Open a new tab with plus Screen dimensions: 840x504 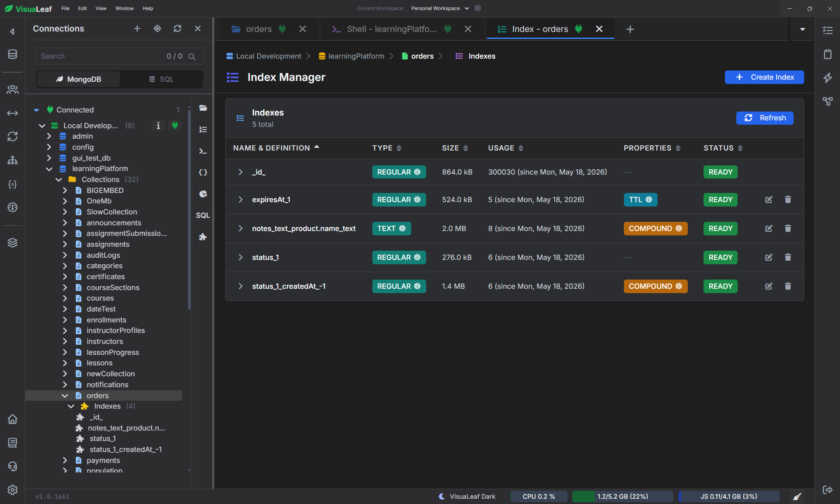pos(630,29)
